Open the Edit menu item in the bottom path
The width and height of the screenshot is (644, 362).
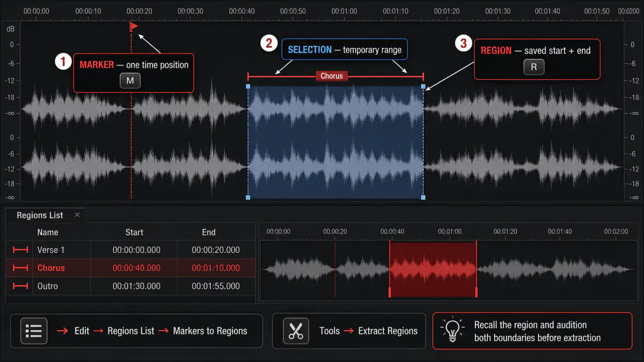click(82, 331)
